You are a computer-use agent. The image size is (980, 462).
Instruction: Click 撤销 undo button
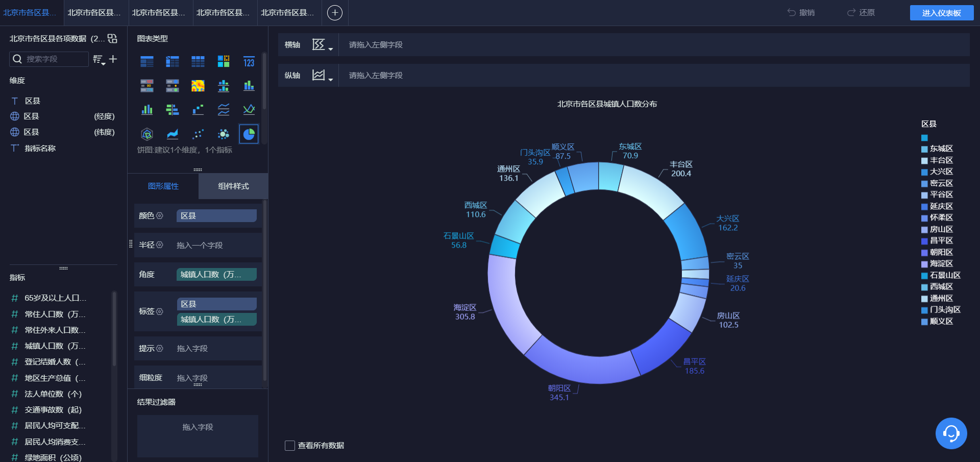point(801,13)
